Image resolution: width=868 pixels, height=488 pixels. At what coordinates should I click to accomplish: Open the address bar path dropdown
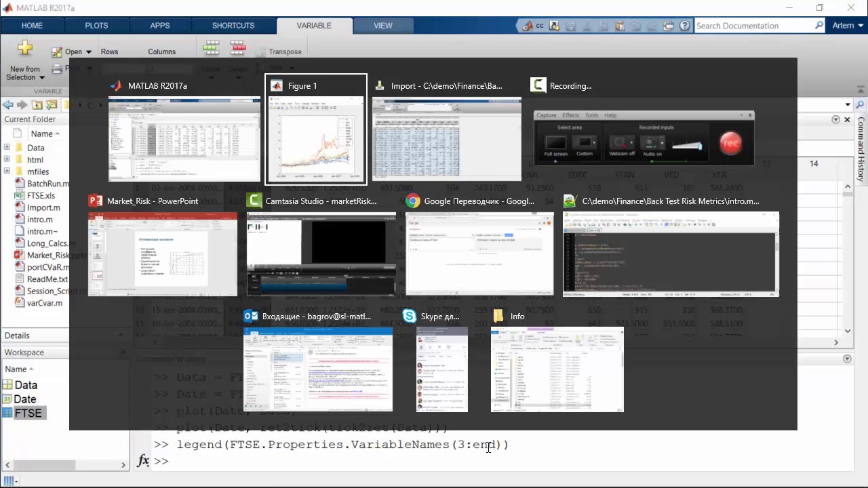click(848, 105)
